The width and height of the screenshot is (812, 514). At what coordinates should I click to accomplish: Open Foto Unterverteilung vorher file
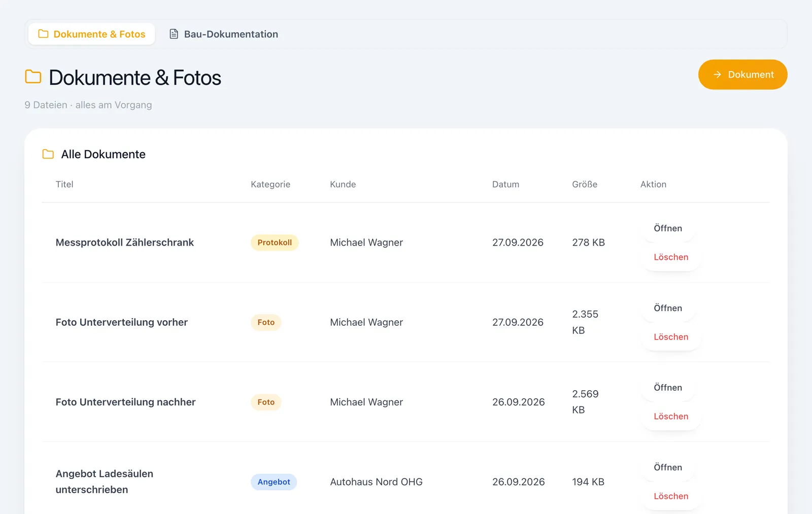668,308
